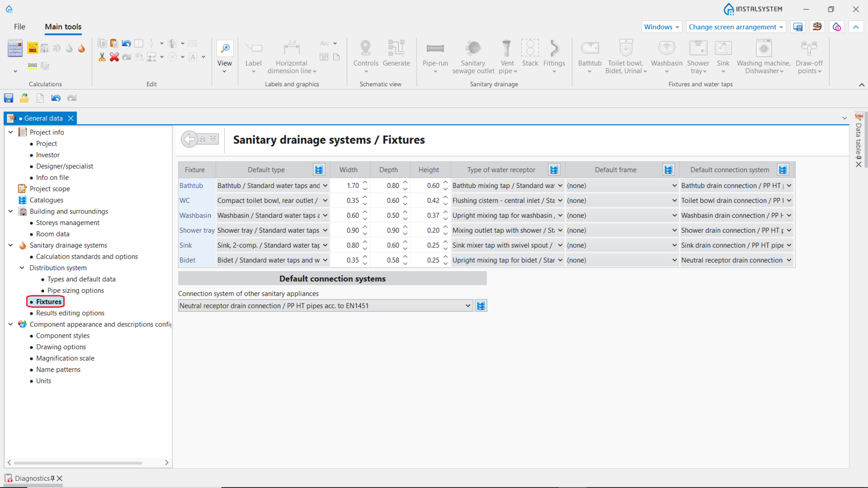868x488 pixels.
Task: Select Pipe sizing options in tree
Action: (x=76, y=290)
